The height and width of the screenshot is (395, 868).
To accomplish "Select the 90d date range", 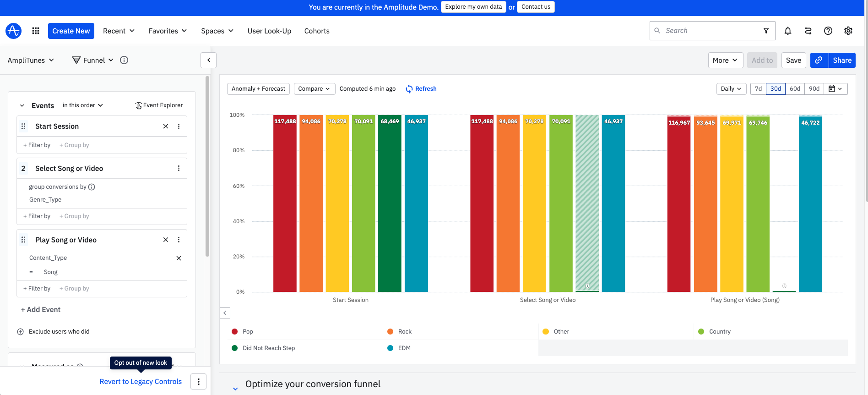I will point(814,88).
